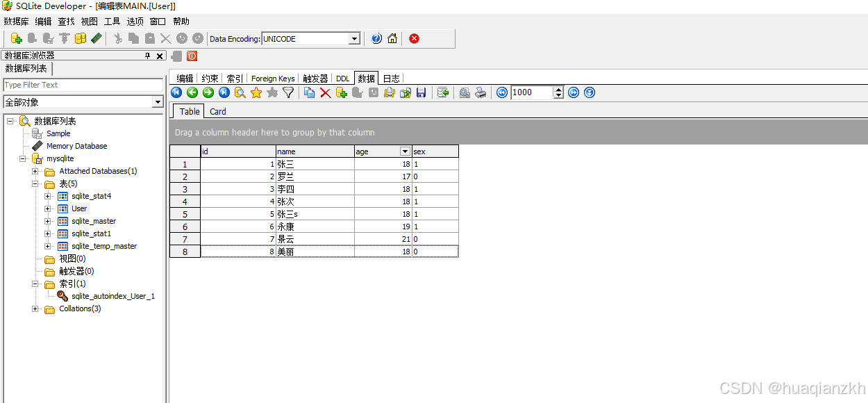The image size is (868, 403).
Task: Expand the Collations(3) node
Action: 35,309
